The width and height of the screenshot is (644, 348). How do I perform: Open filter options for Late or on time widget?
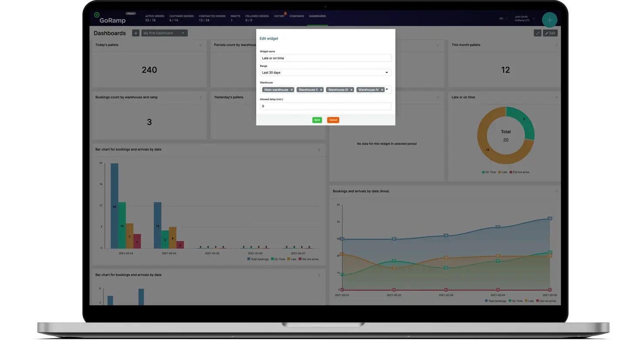(x=557, y=97)
